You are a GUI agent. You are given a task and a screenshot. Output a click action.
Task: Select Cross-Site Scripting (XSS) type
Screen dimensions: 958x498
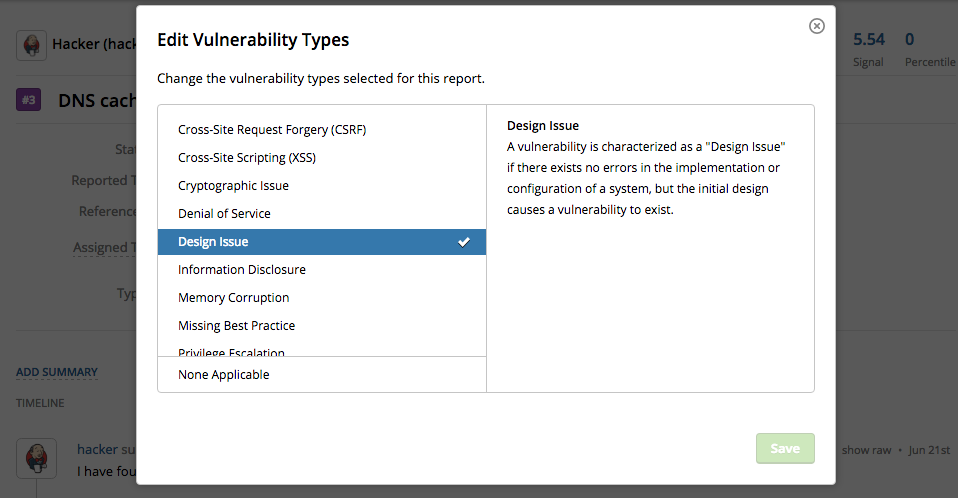(322, 158)
